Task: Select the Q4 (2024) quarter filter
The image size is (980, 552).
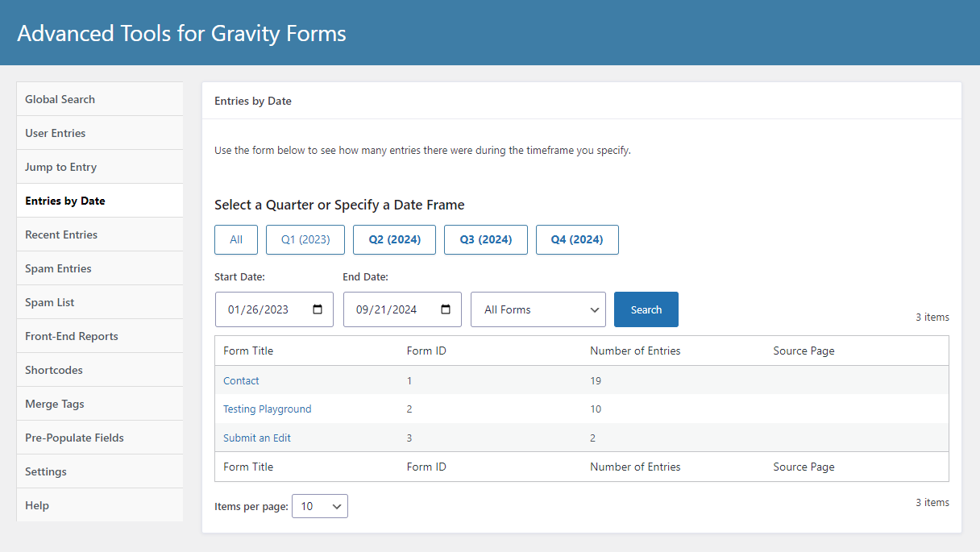Action: pyautogui.click(x=577, y=239)
